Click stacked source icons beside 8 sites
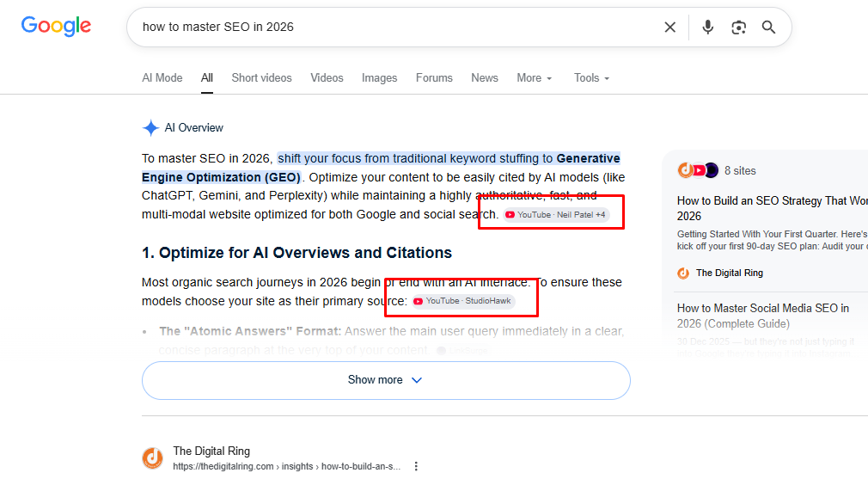This screenshot has height=479, width=868. tap(698, 170)
